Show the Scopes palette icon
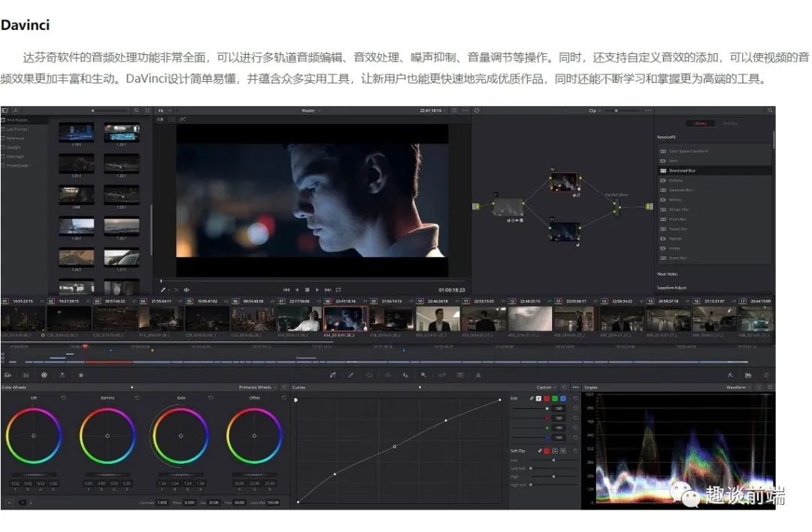812x532 pixels. click(748, 375)
